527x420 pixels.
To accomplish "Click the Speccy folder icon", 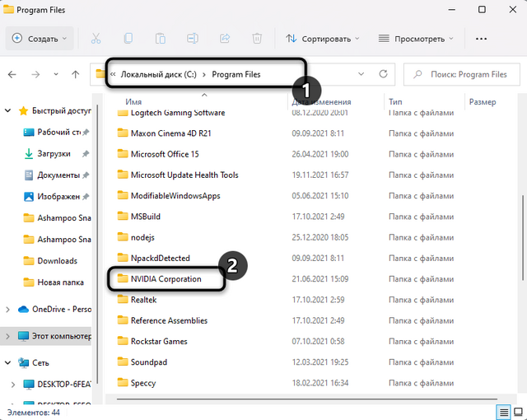I will coord(123,383).
